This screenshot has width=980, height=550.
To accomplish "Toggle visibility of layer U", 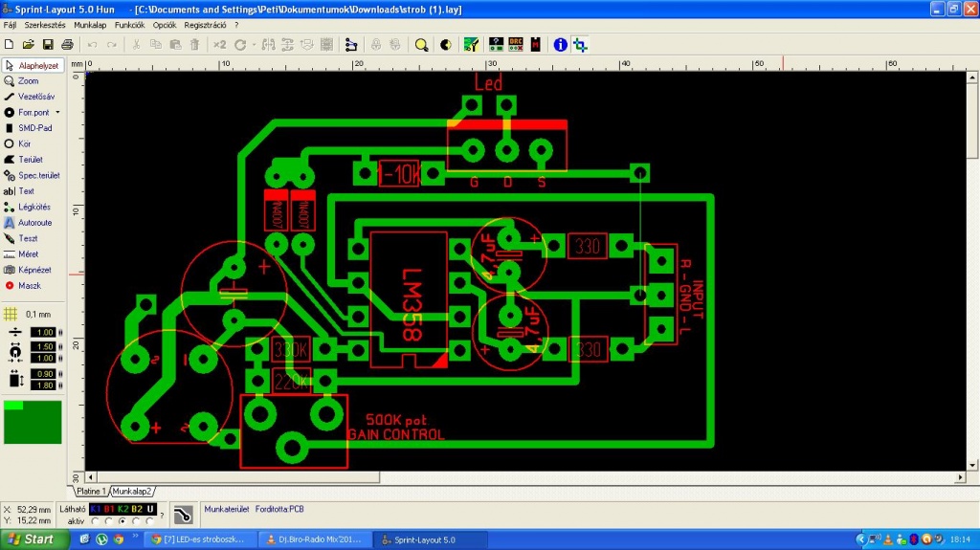I will (x=150, y=510).
